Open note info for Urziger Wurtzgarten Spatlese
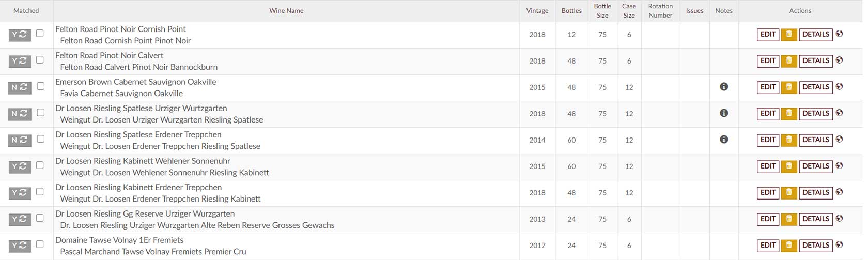Image resolution: width=868 pixels, height=260 pixels. 724,113
